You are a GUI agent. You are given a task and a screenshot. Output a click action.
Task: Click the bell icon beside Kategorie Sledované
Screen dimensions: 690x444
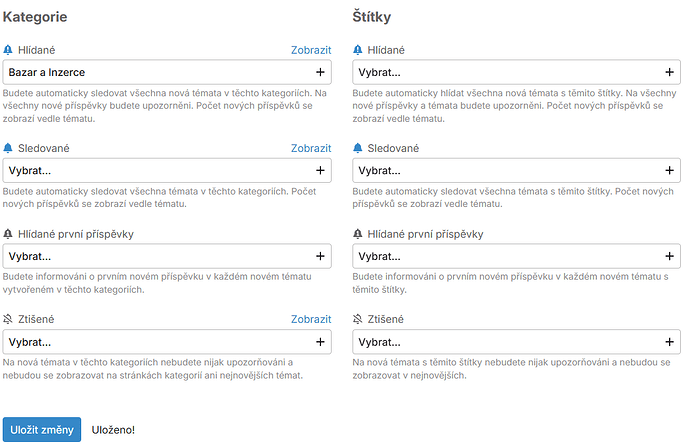pos(8,148)
